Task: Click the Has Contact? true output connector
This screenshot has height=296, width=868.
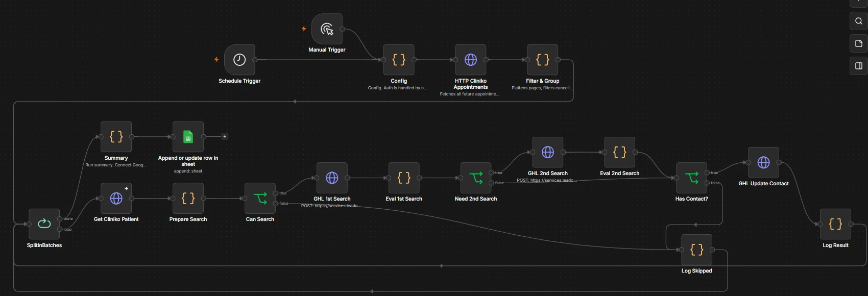Action: [x=707, y=172]
